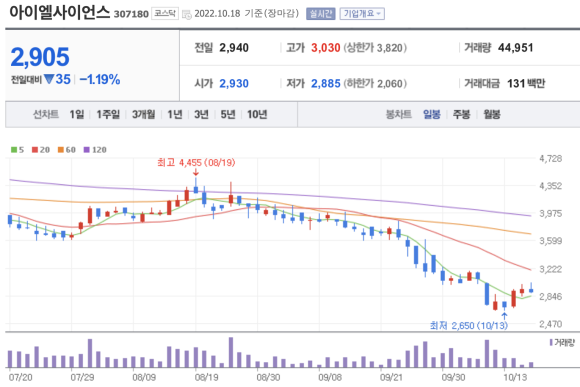
Task: Click the 최저 2,650 (10/13) chart label
Action: tap(469, 326)
